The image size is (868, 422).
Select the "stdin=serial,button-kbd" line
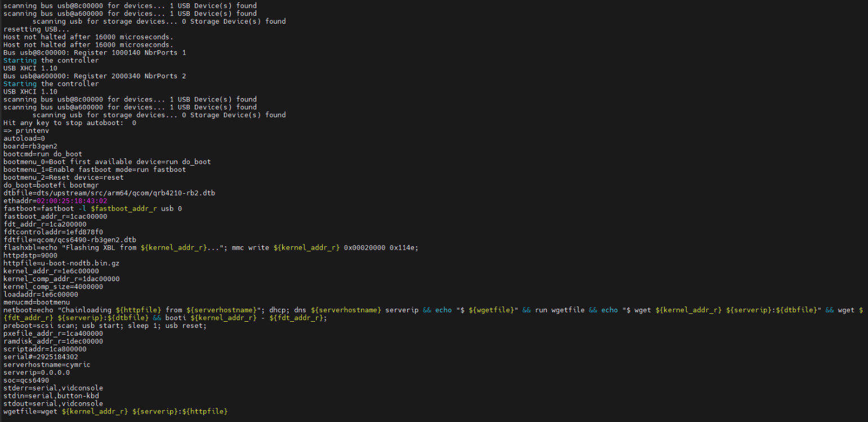[51, 396]
